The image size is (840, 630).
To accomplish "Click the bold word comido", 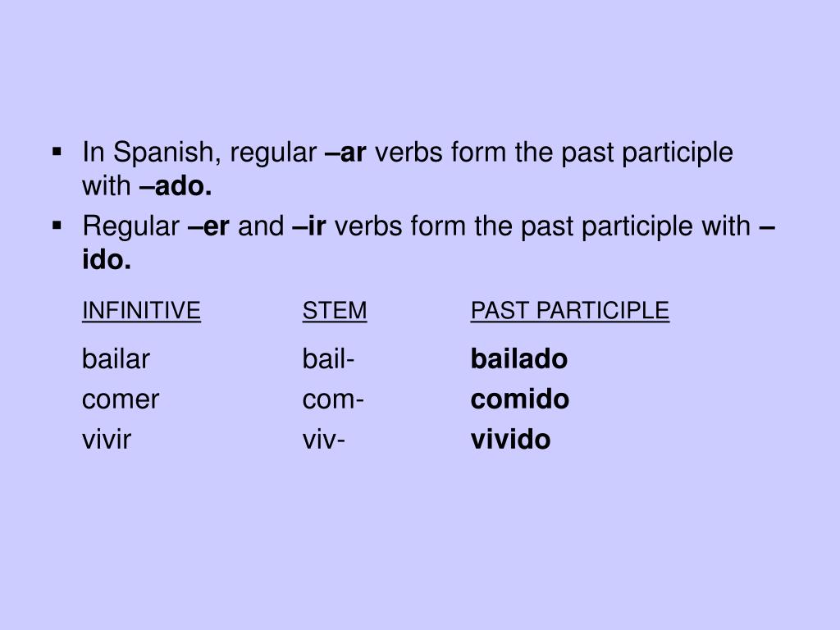I will click(x=519, y=399).
